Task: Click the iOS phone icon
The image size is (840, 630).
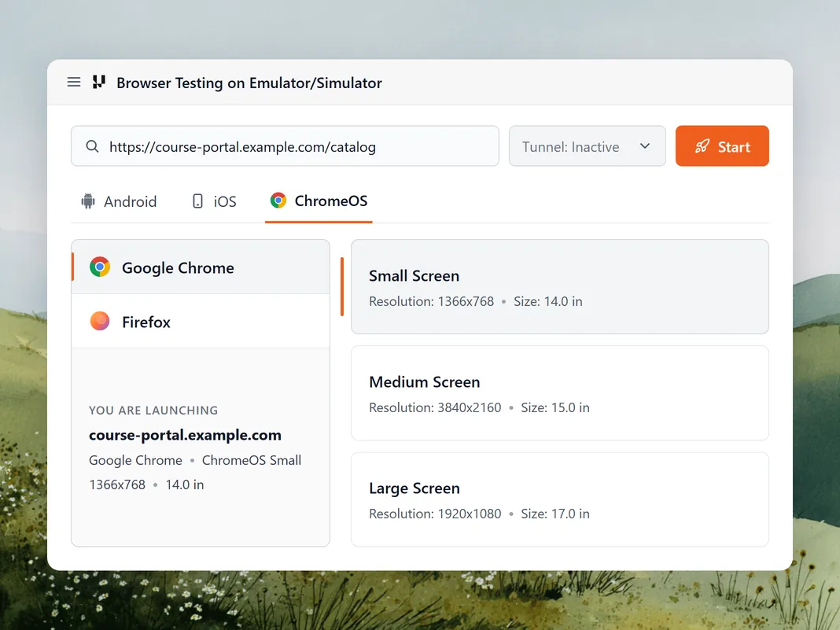Action: coord(197,201)
